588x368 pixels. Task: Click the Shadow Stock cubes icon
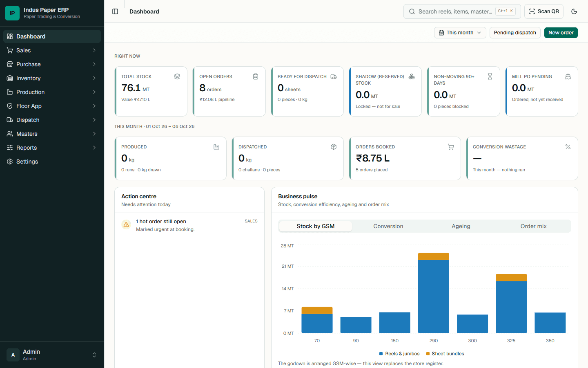(x=412, y=76)
